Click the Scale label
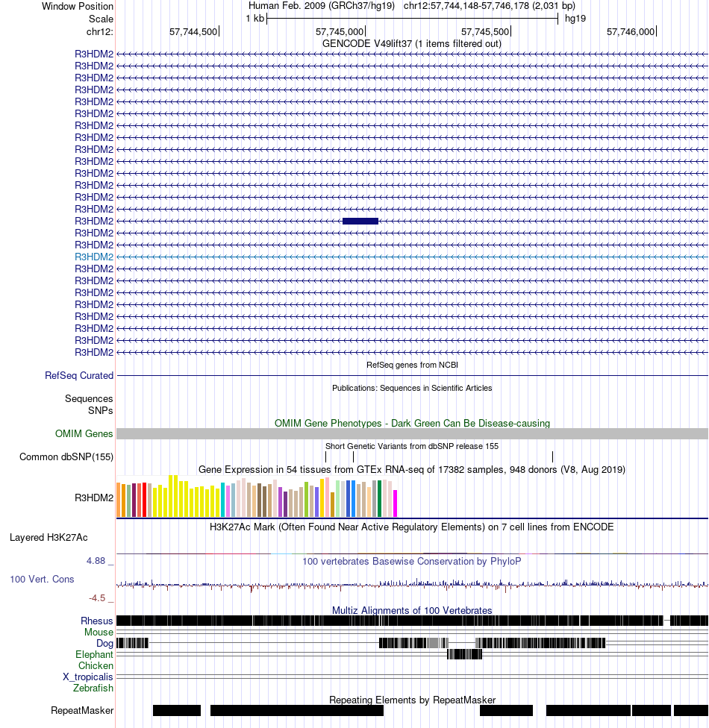Viewport: 709px width, 728px height. (101, 19)
